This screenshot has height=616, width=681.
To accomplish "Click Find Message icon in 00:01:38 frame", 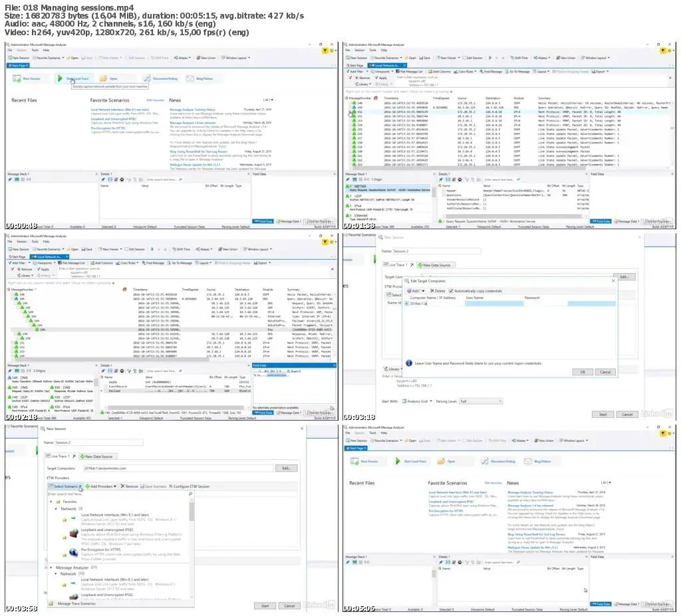I will click(x=481, y=71).
